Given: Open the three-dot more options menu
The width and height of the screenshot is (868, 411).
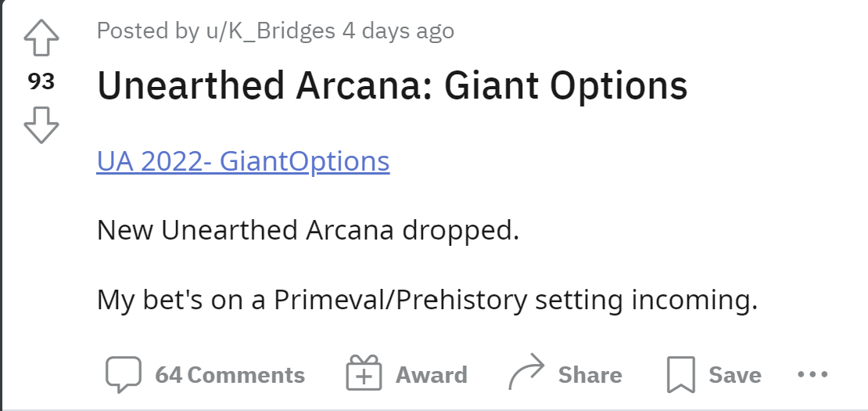Looking at the screenshot, I should coord(812,374).
